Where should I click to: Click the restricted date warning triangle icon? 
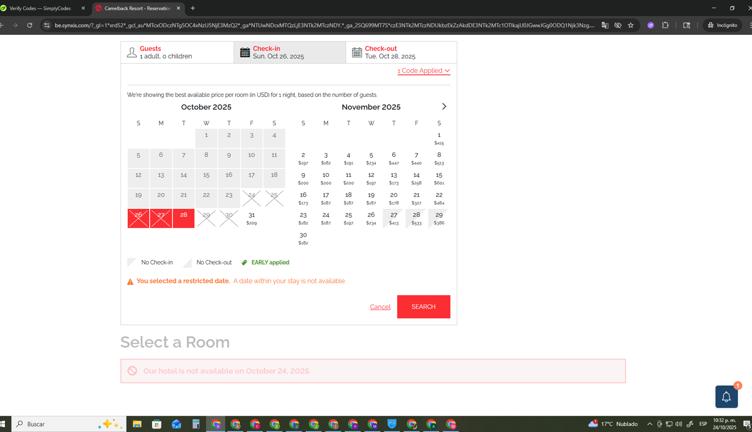[x=130, y=281]
